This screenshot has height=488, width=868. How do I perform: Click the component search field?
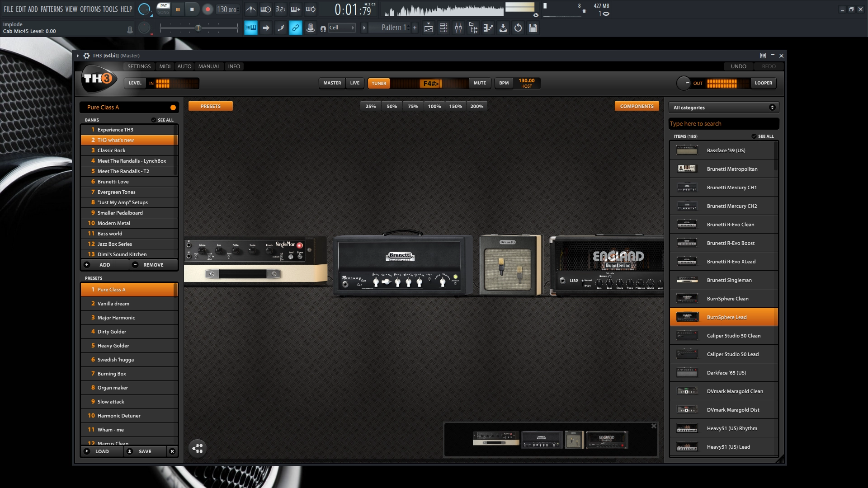point(724,123)
